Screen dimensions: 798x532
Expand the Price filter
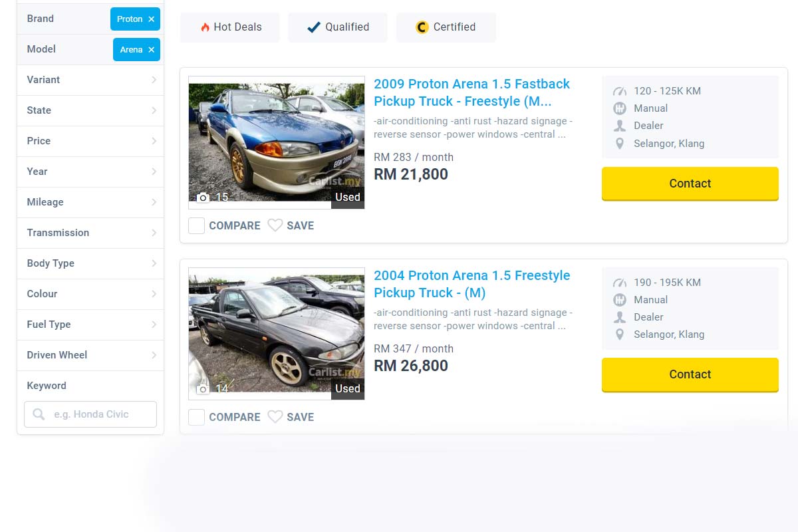pos(90,141)
